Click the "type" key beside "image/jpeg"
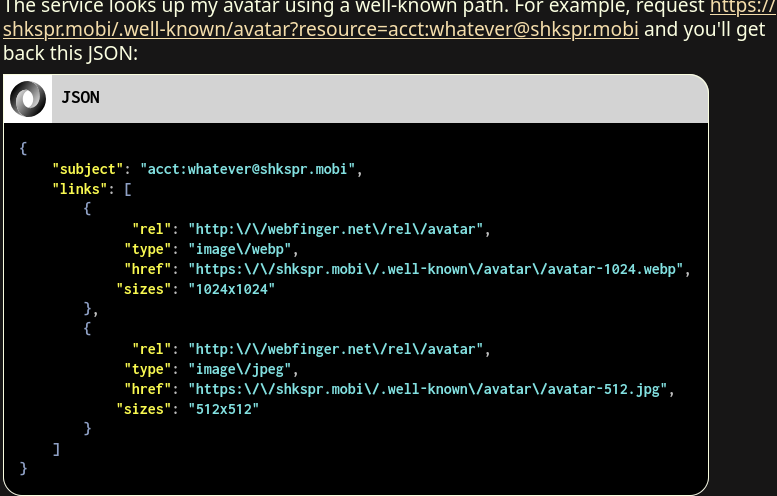The width and height of the screenshot is (777, 496). pos(147,369)
